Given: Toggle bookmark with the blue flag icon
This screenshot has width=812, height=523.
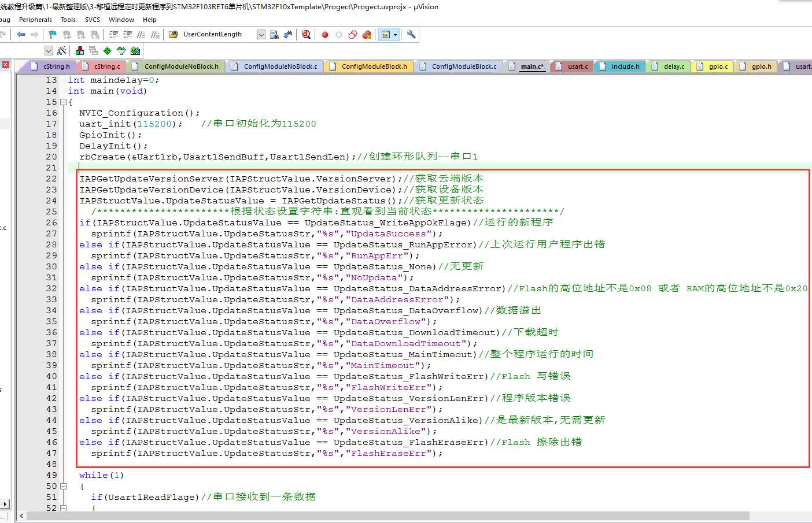Looking at the screenshot, I should click(53, 35).
